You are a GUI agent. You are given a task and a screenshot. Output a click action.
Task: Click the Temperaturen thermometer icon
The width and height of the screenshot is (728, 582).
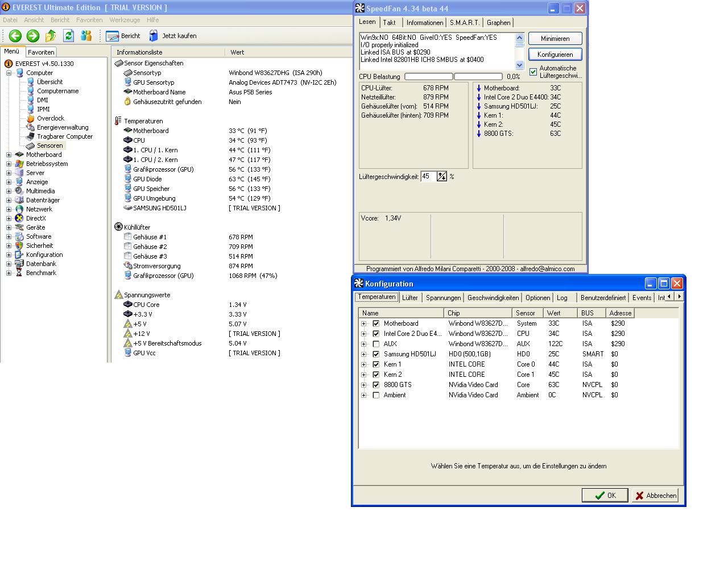(x=118, y=121)
